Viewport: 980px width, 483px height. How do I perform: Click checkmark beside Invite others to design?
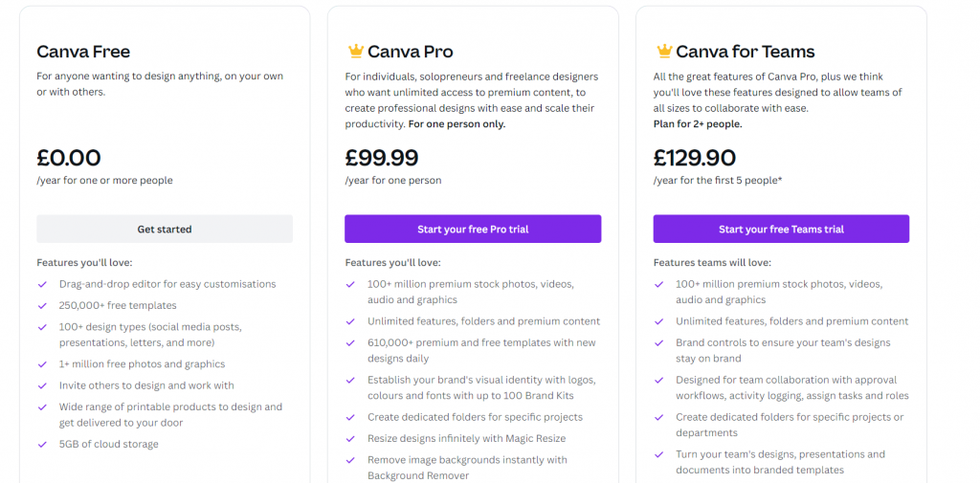click(42, 385)
